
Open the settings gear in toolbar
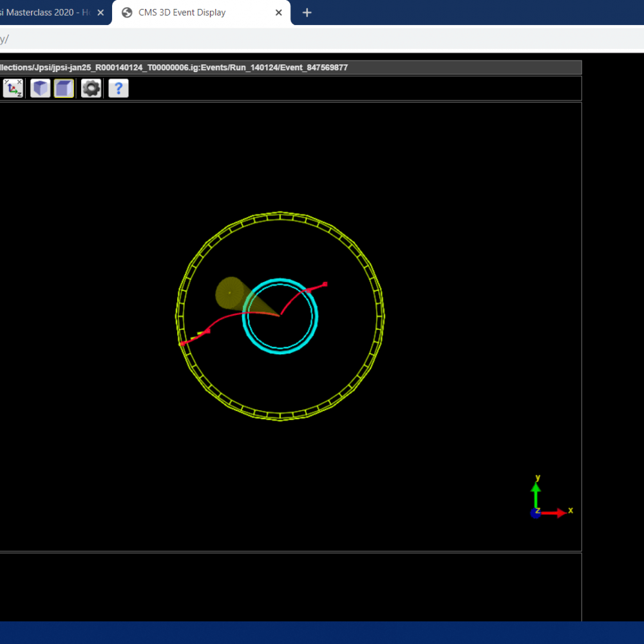click(x=91, y=88)
